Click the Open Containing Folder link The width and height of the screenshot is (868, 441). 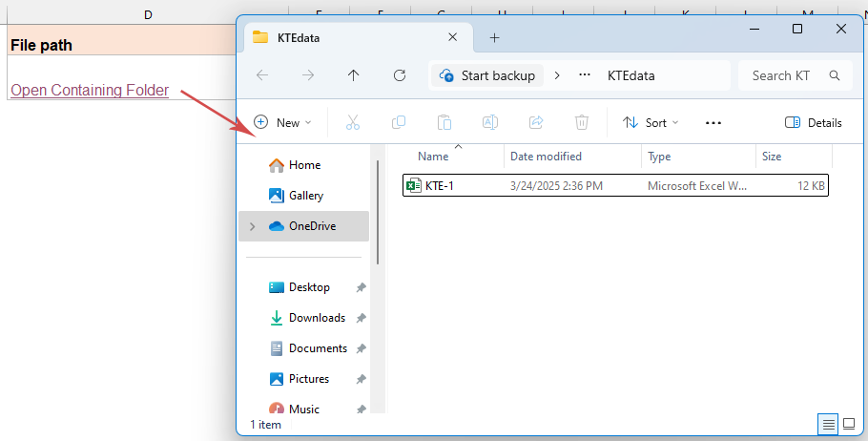[x=90, y=91]
